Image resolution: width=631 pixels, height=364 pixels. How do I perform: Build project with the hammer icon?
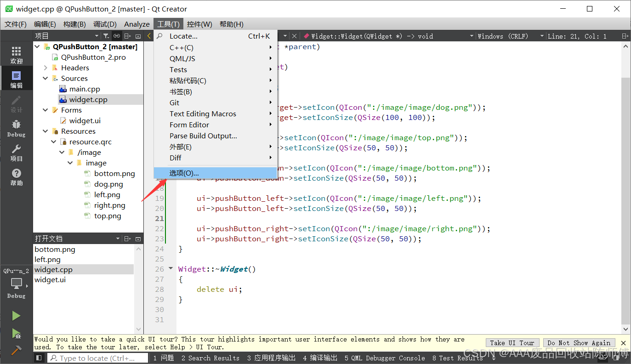[x=16, y=350]
